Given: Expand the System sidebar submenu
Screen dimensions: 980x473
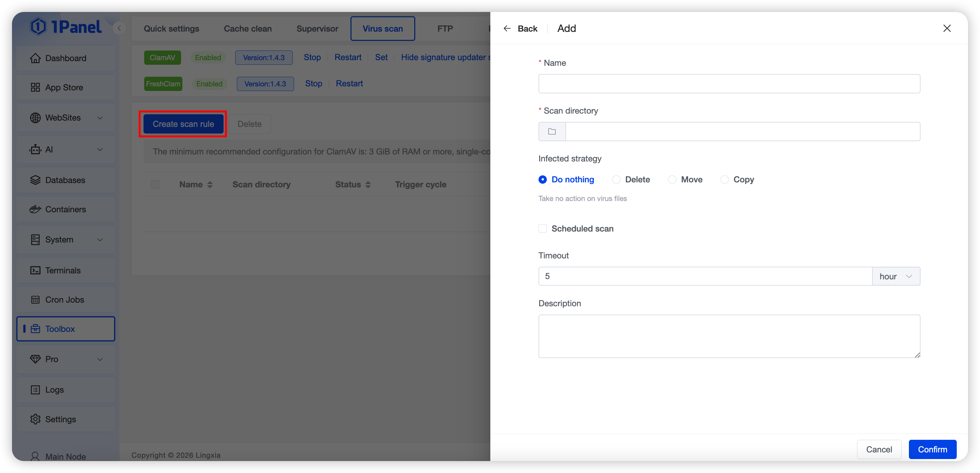Looking at the screenshot, I should 100,240.
